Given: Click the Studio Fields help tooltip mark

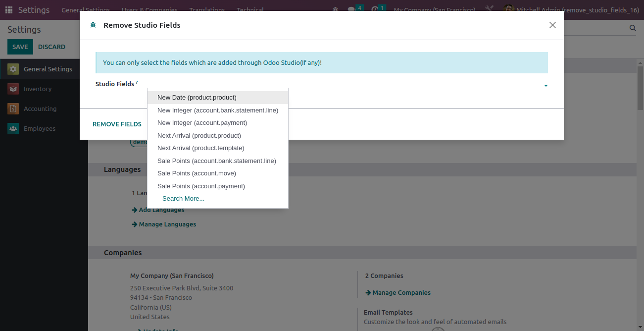Looking at the screenshot, I should click(137, 82).
